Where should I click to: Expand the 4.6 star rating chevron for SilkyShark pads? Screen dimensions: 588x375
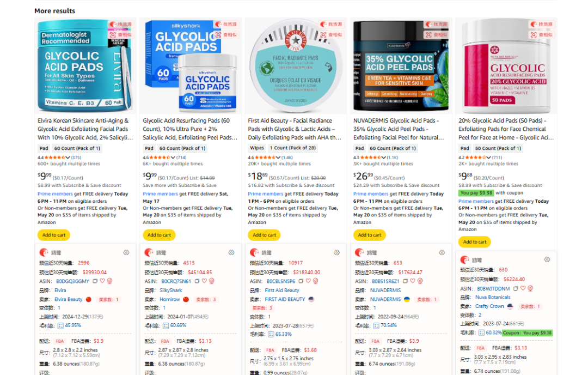coord(173,158)
